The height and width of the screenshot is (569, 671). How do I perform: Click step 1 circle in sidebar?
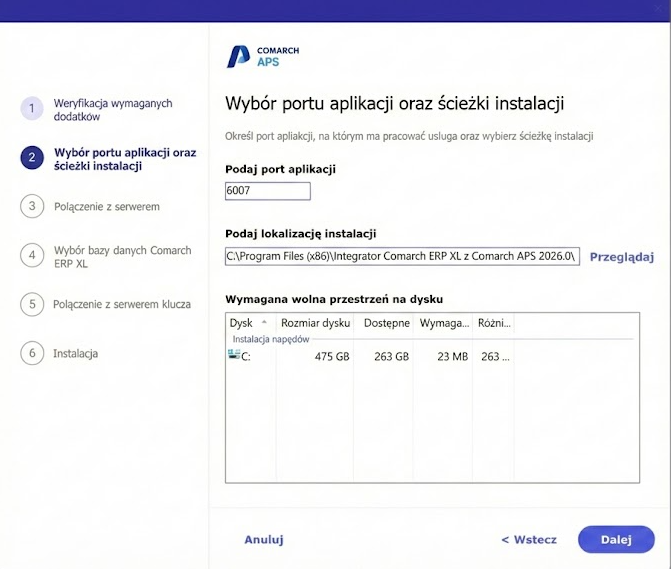32,109
